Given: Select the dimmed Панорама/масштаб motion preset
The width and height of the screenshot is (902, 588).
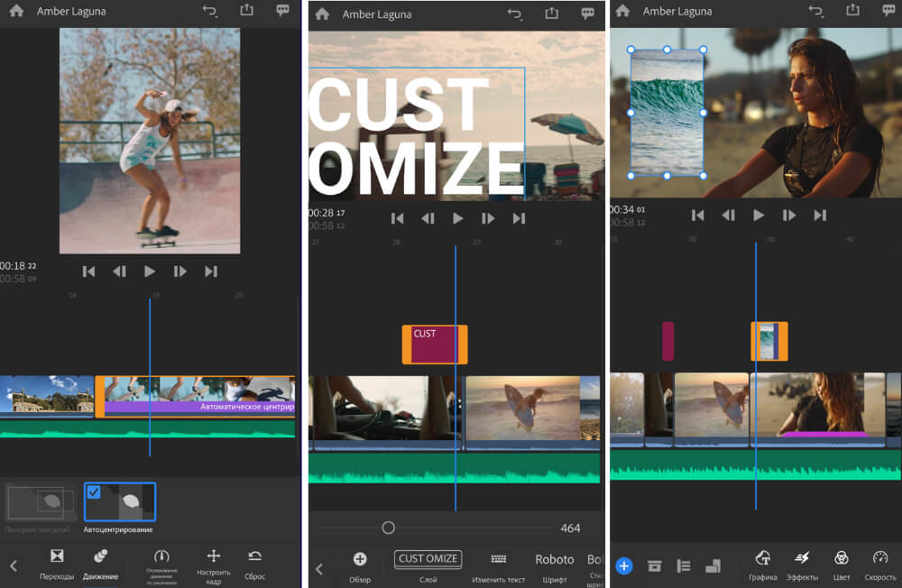Looking at the screenshot, I should click(39, 502).
